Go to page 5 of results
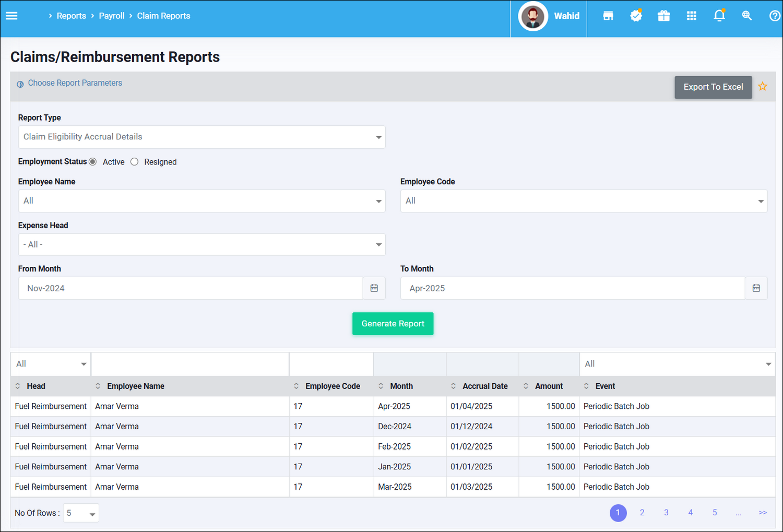 pyautogui.click(x=715, y=513)
